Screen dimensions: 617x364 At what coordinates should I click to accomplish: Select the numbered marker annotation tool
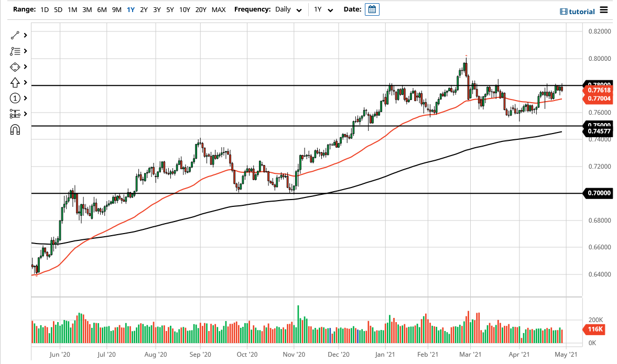point(15,98)
